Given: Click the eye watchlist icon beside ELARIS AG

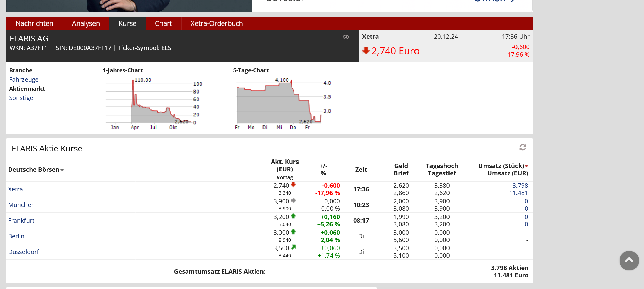Looking at the screenshot, I should [345, 37].
